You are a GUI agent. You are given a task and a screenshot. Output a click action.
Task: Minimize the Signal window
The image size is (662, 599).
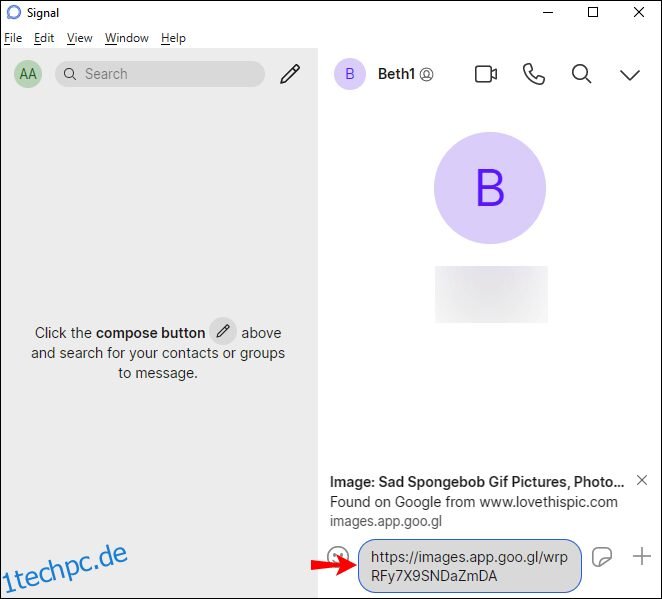point(548,13)
